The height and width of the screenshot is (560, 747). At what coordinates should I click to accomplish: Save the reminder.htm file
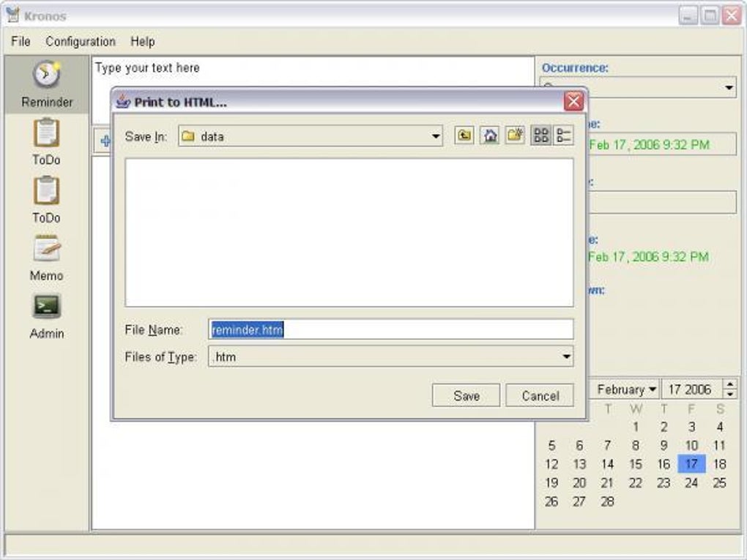click(x=466, y=395)
